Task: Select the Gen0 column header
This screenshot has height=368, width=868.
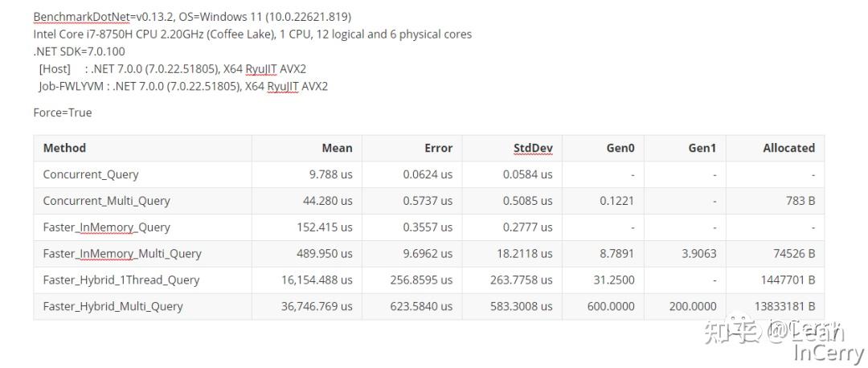Action: point(620,148)
